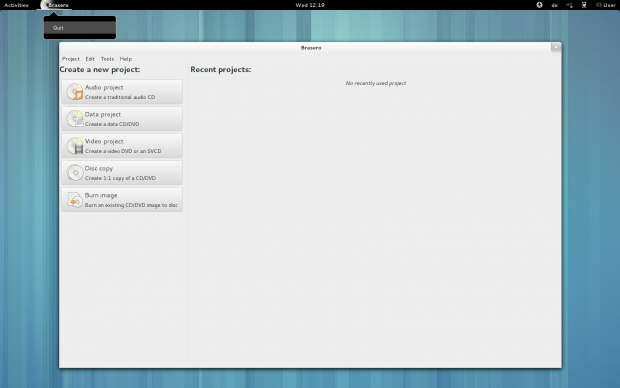Start a new Audio project
620x388 pixels.
coord(122,92)
